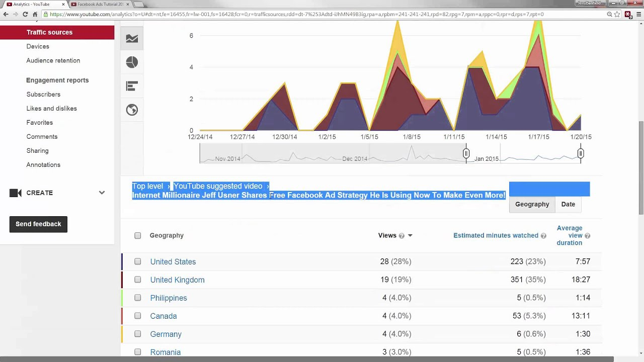Screen dimensions: 644x362
Task: Click the Top level breadcrumb link
Action: click(x=147, y=186)
